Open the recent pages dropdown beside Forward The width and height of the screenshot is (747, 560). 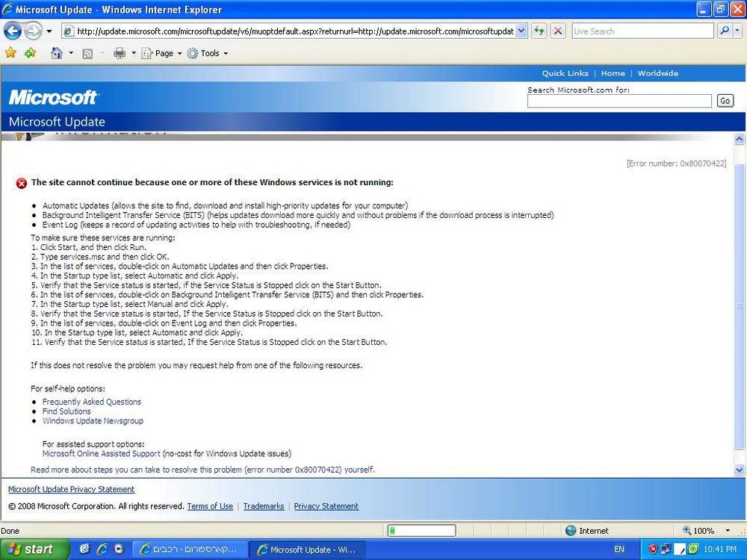[49, 31]
